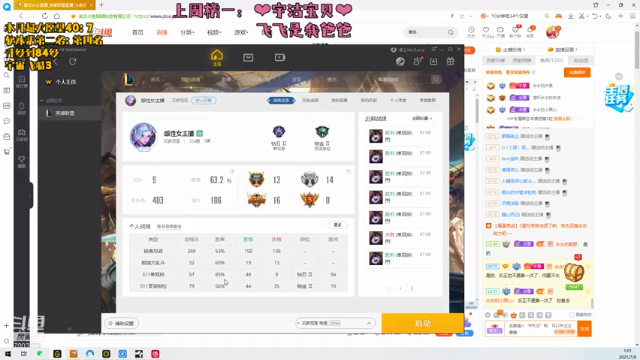Click the orange button in VIP panel

[x=577, y=72]
